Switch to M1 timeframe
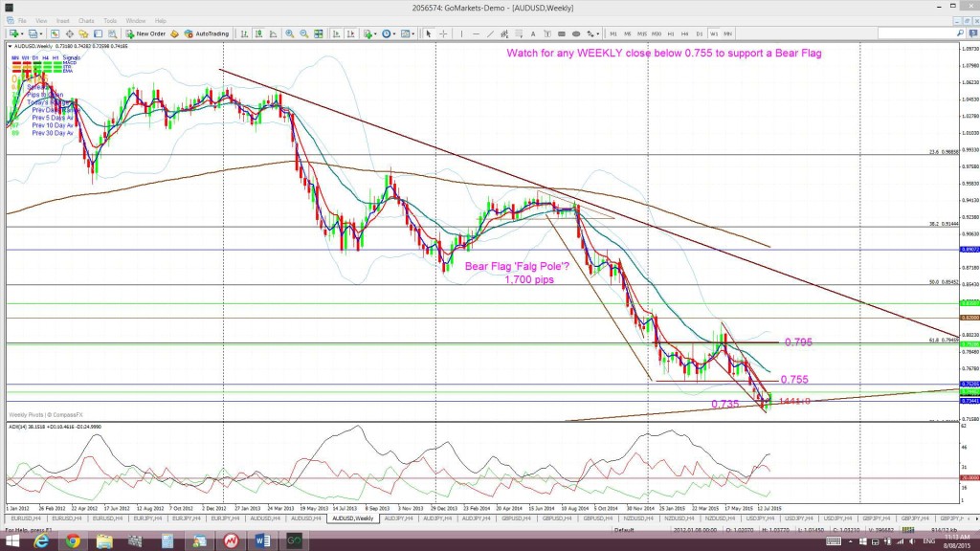Image resolution: width=980 pixels, height=551 pixels. click(613, 33)
